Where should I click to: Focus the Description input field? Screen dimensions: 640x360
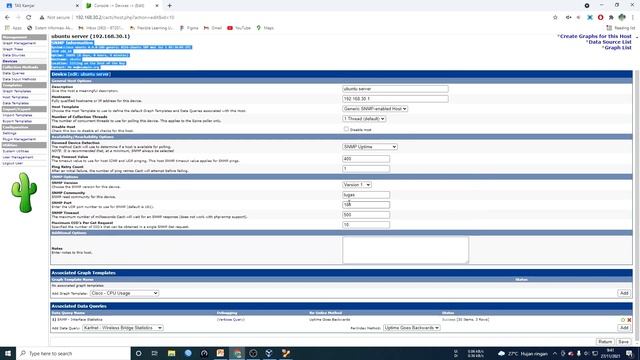[395, 89]
